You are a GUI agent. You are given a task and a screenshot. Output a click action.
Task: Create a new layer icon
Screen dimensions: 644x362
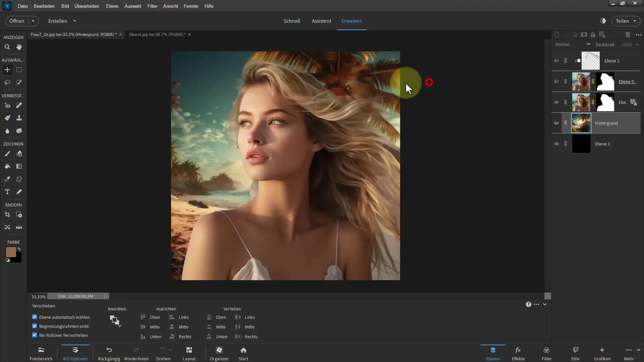[557, 35]
